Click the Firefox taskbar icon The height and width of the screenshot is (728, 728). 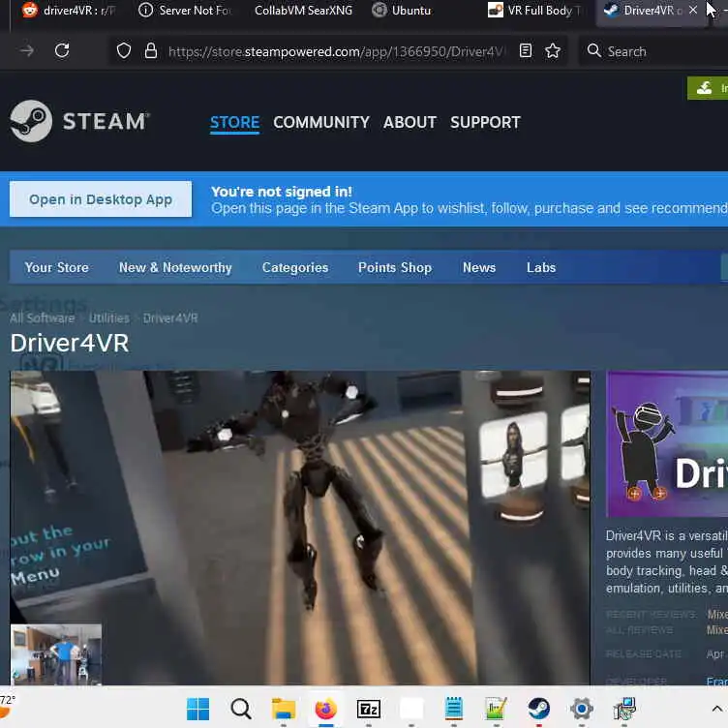[x=326, y=709]
